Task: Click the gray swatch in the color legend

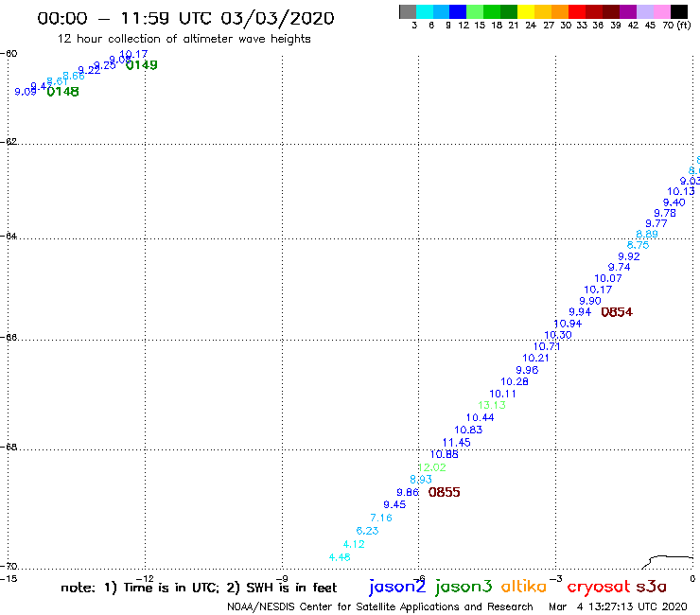Action: point(408,11)
